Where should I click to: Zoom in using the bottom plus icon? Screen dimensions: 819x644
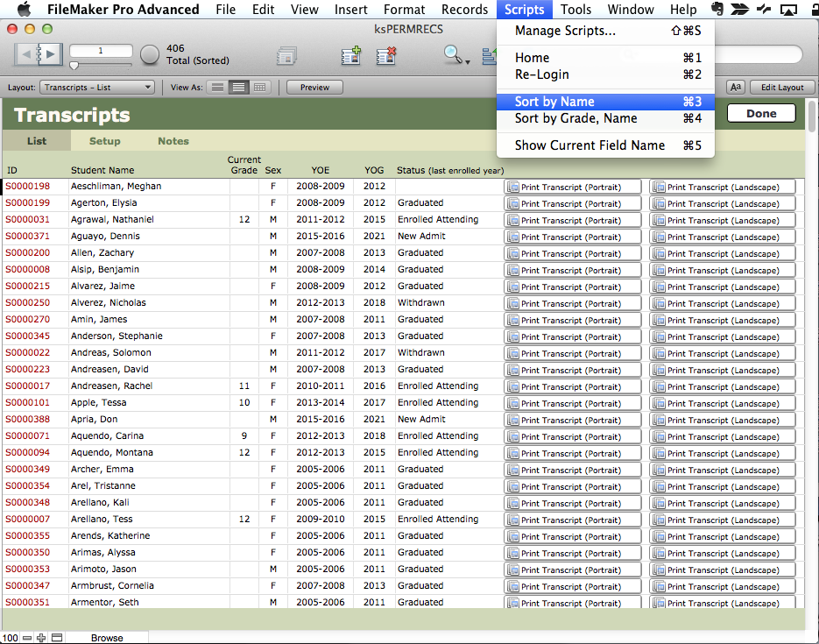[x=41, y=638]
